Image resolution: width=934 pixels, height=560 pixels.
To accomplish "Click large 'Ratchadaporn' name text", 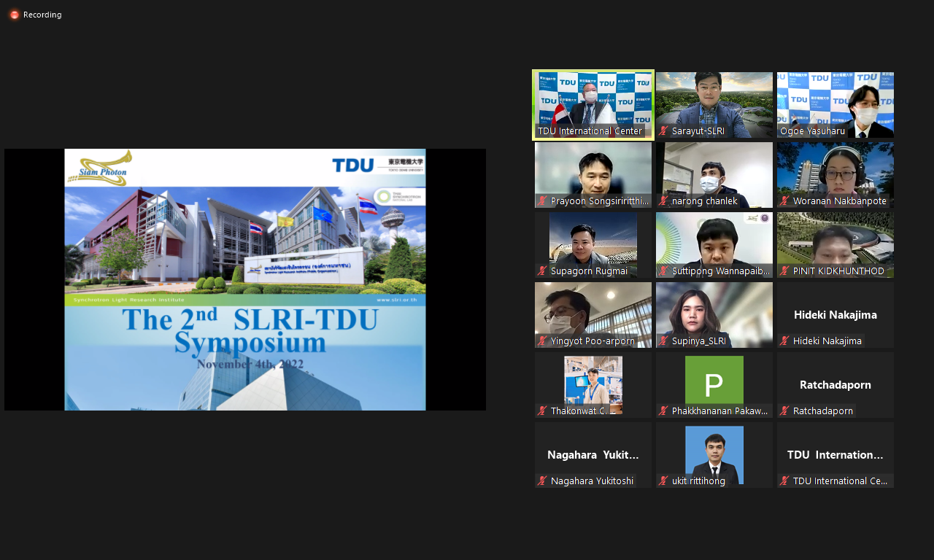I will (x=835, y=385).
